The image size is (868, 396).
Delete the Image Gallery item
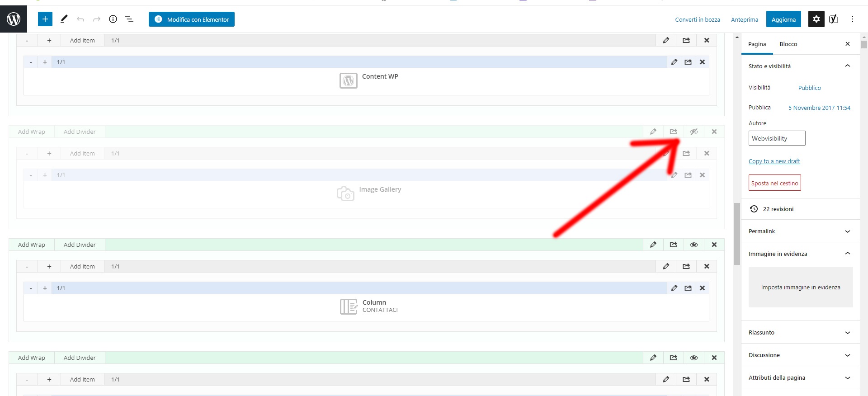702,175
